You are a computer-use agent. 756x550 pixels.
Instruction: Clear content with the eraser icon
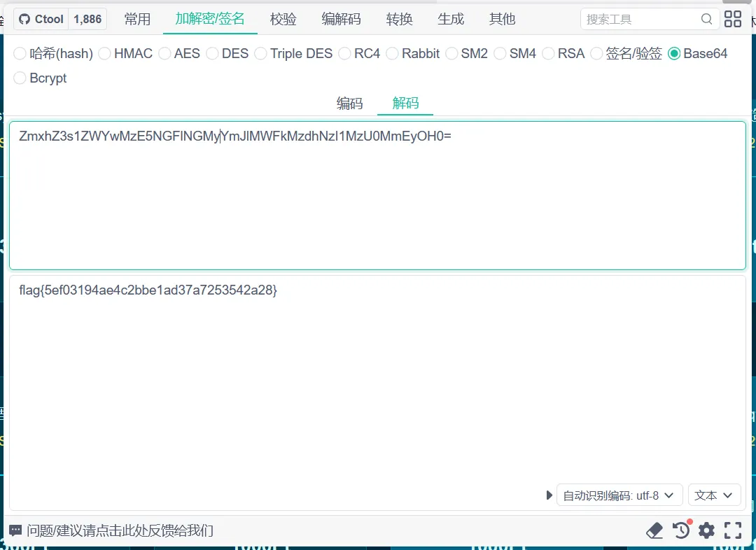pos(654,530)
